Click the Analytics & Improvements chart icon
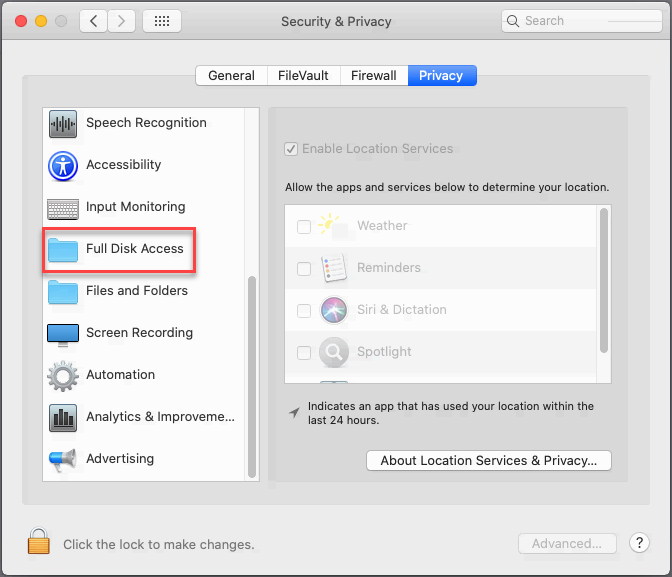The height and width of the screenshot is (577, 672). tap(63, 417)
